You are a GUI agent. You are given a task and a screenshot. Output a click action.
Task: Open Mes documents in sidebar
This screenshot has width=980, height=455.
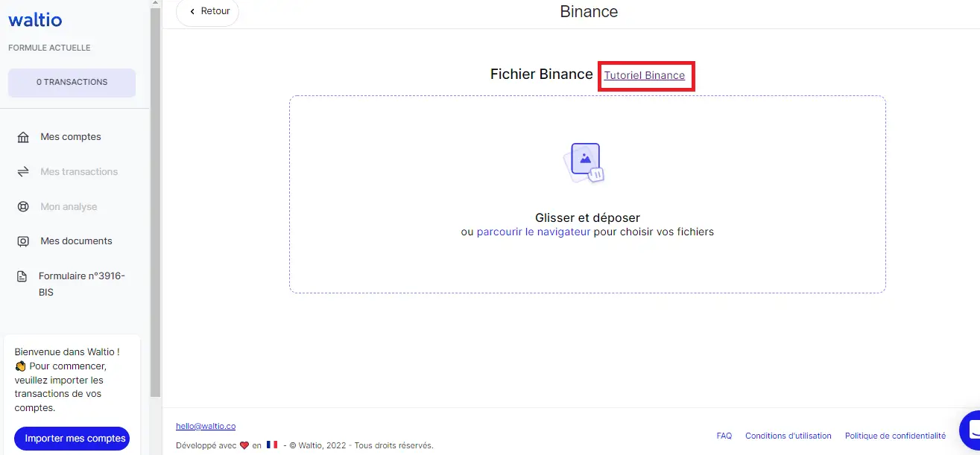click(x=76, y=241)
